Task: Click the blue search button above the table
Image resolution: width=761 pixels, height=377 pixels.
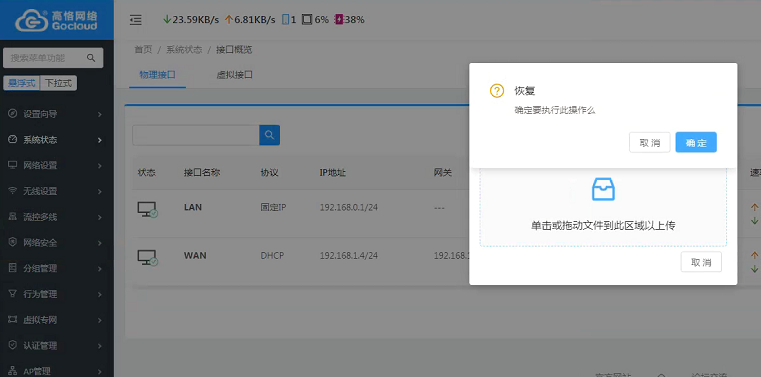Action: click(269, 135)
